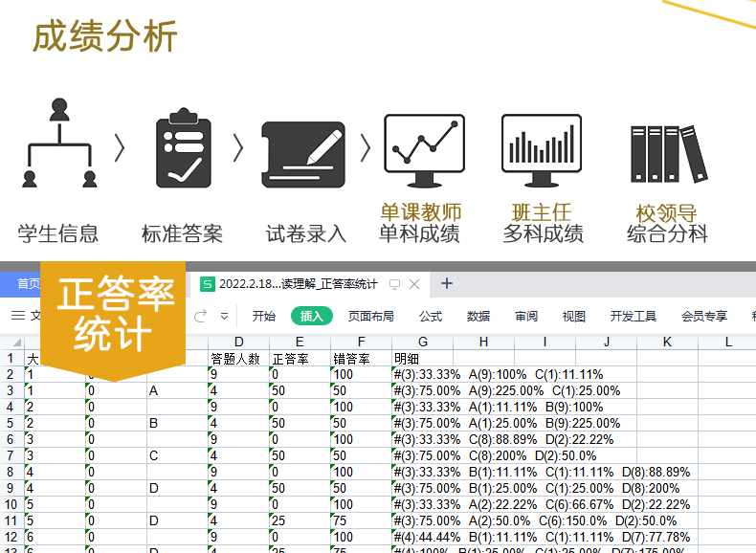
Task: Open the 开始 ribbon tab
Action: point(264,317)
